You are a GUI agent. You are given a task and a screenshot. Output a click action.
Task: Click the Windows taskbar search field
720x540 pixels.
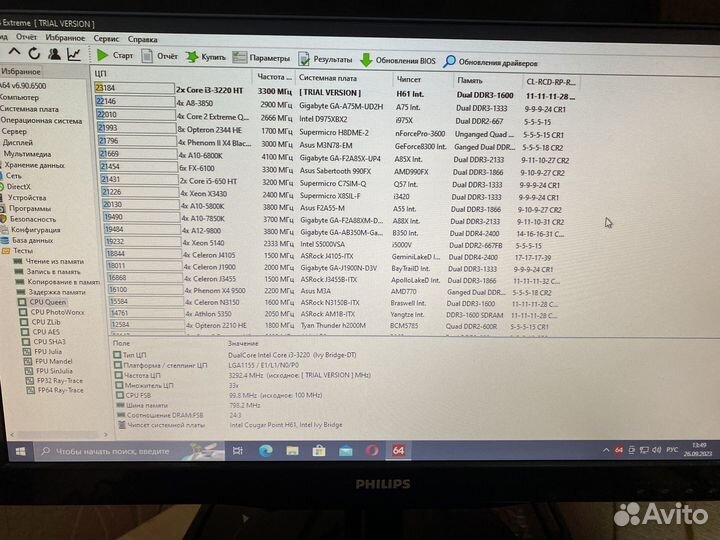pyautogui.click(x=129, y=451)
